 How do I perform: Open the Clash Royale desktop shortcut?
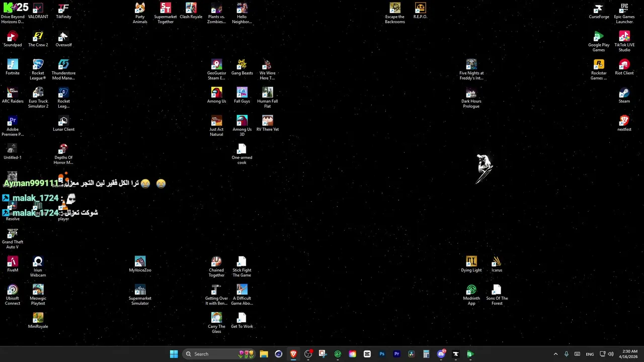[x=191, y=11]
